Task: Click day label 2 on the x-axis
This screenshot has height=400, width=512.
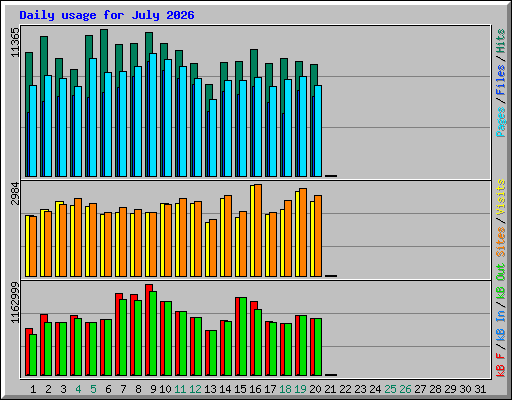Action: pos(48,389)
